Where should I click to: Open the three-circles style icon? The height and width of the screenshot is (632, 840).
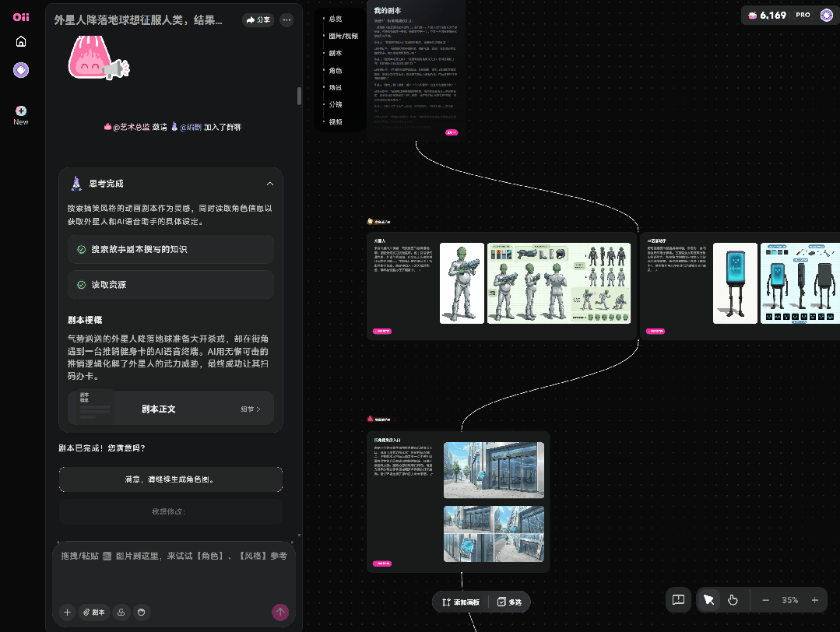(x=121, y=613)
